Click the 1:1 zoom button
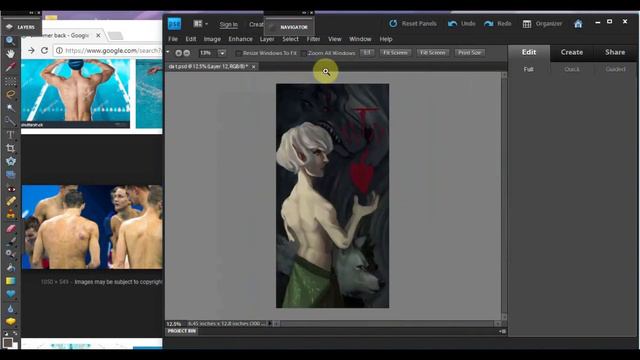Screen dimensions: 640x360 pyautogui.click(x=367, y=53)
